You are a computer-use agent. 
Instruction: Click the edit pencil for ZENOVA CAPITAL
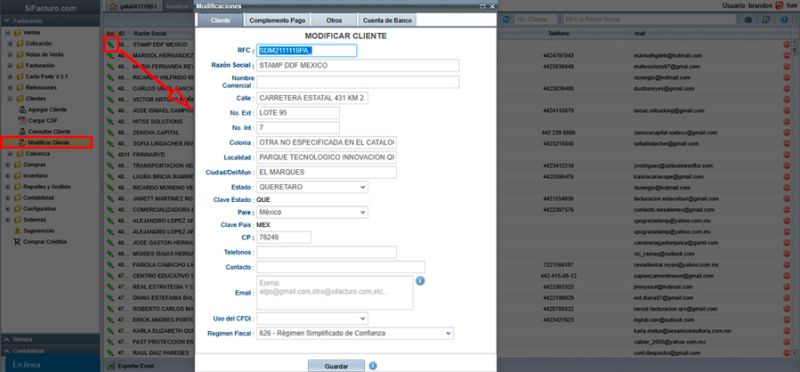pos(110,133)
